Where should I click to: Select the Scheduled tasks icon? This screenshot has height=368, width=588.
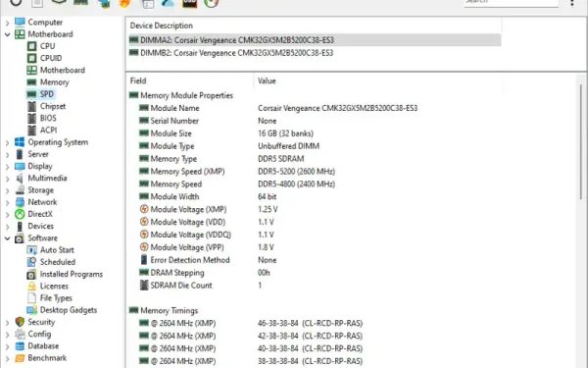pos(32,262)
